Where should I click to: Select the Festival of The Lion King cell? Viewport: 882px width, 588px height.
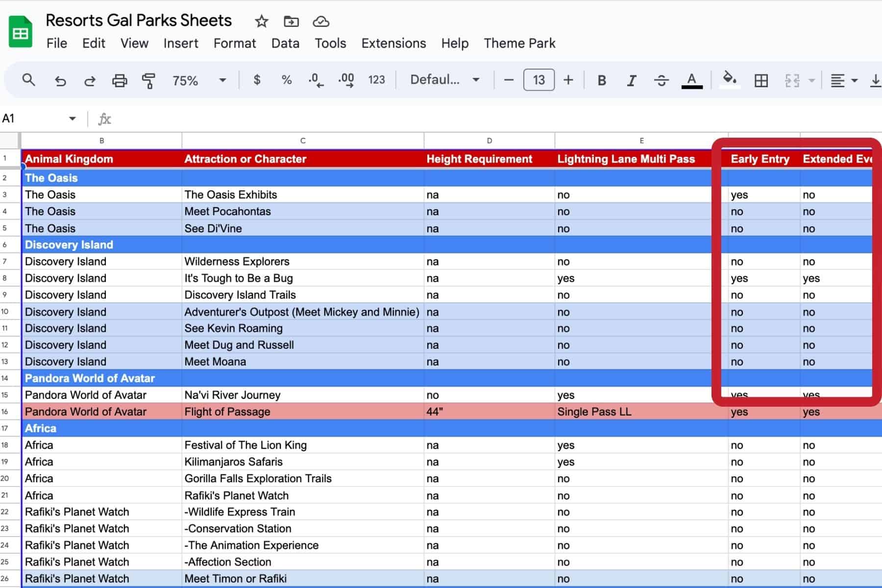303,445
